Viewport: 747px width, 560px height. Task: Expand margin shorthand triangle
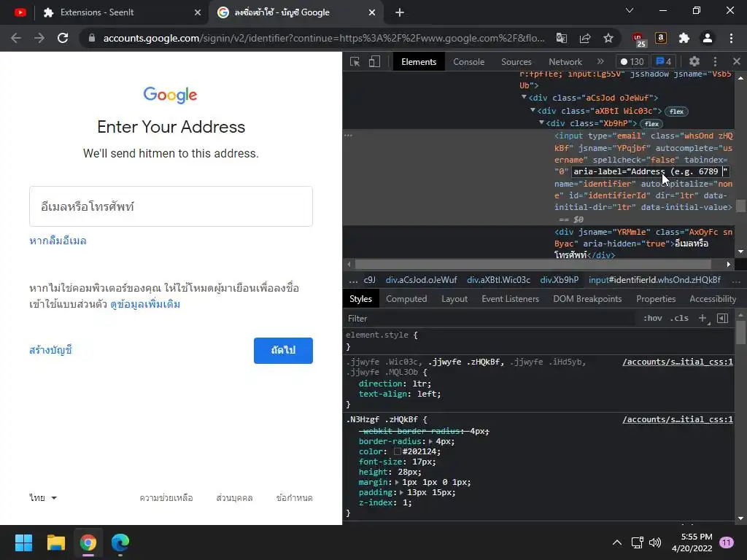coord(397,483)
